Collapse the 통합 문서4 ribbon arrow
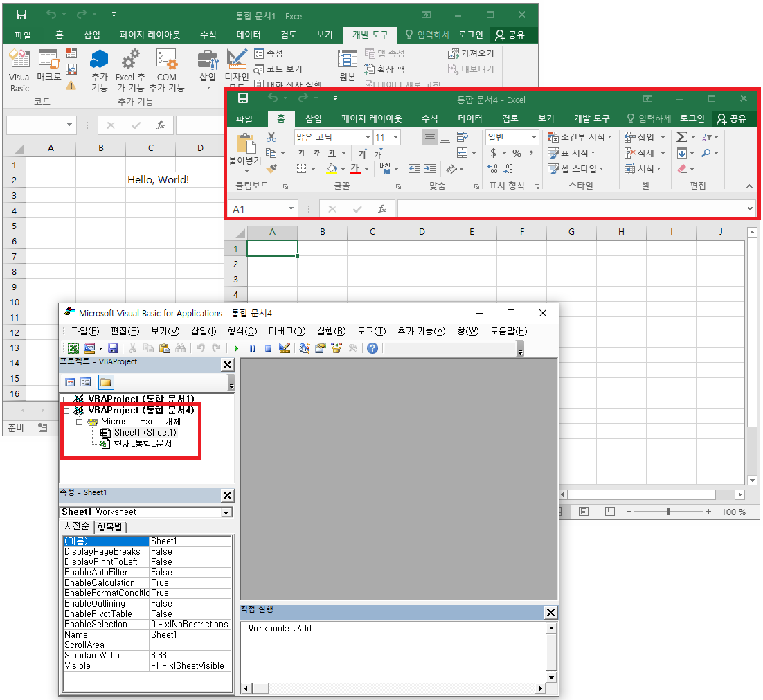 [x=749, y=186]
